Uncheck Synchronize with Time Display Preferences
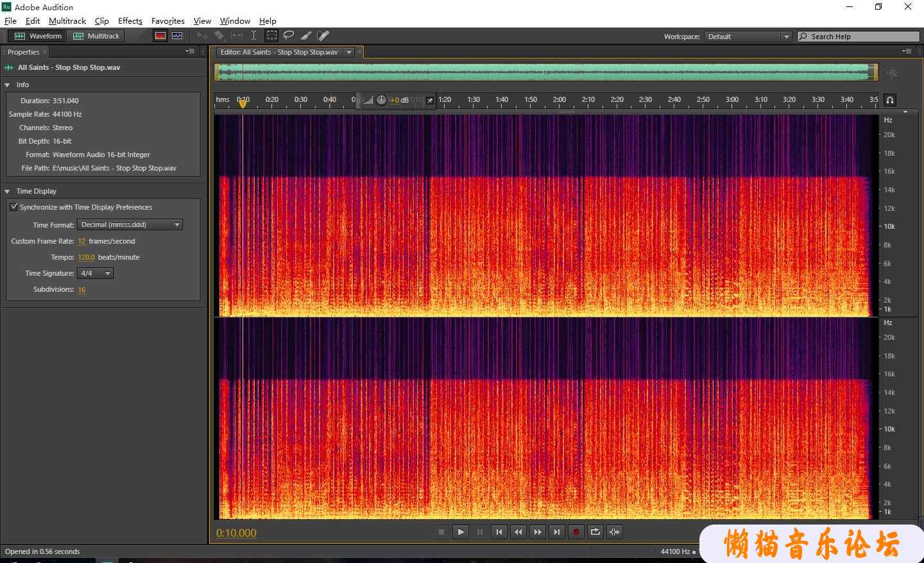 pyautogui.click(x=13, y=206)
